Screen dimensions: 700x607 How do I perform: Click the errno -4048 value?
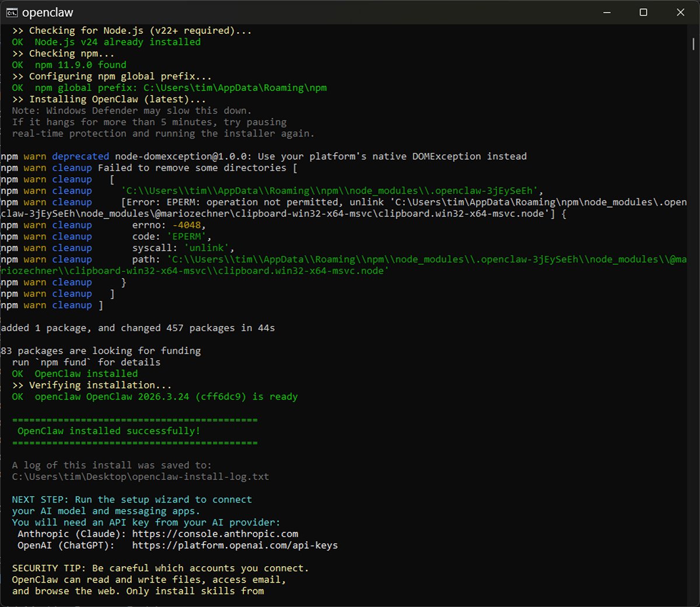[x=187, y=225]
